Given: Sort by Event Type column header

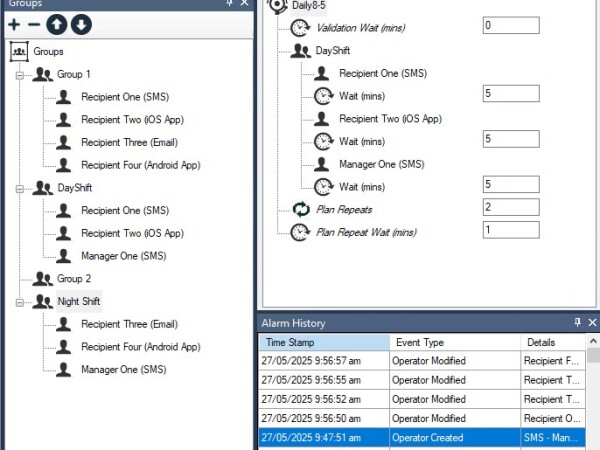Looking at the screenshot, I should pos(455,342).
